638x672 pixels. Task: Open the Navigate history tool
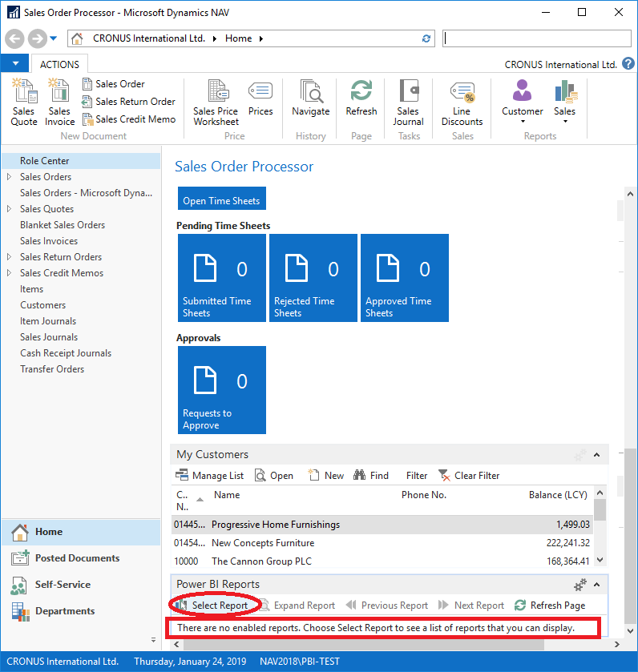tap(311, 98)
